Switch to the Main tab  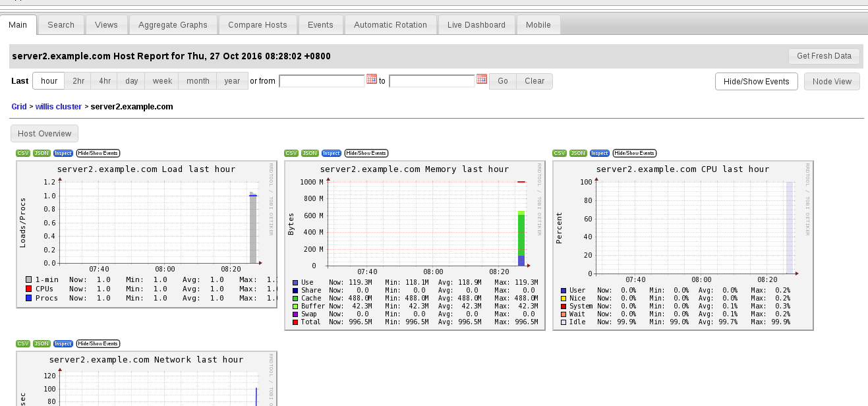[x=18, y=25]
